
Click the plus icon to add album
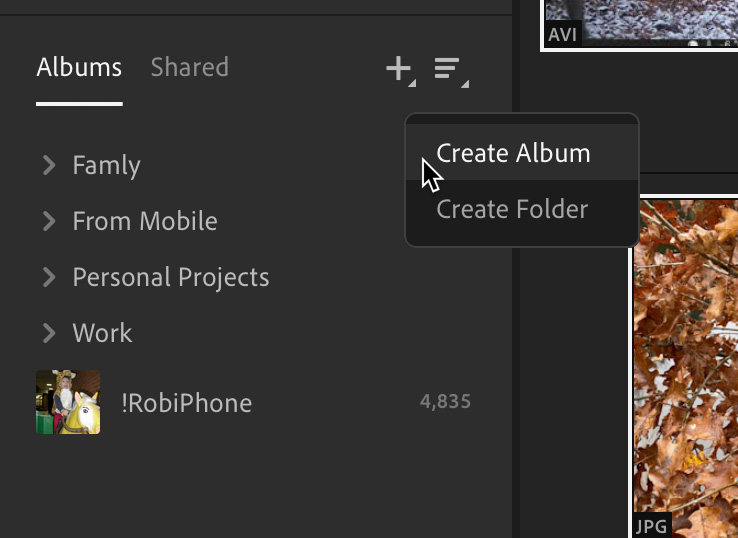click(399, 68)
